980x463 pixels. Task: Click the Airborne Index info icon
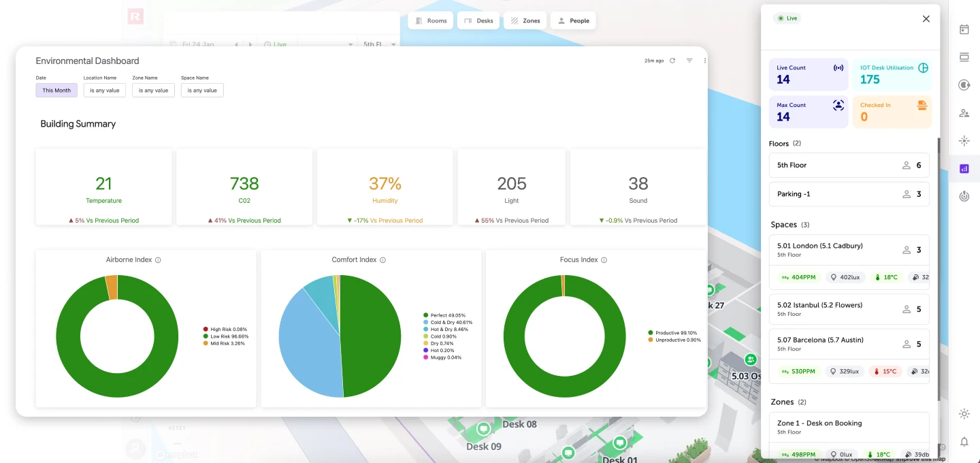tap(158, 260)
